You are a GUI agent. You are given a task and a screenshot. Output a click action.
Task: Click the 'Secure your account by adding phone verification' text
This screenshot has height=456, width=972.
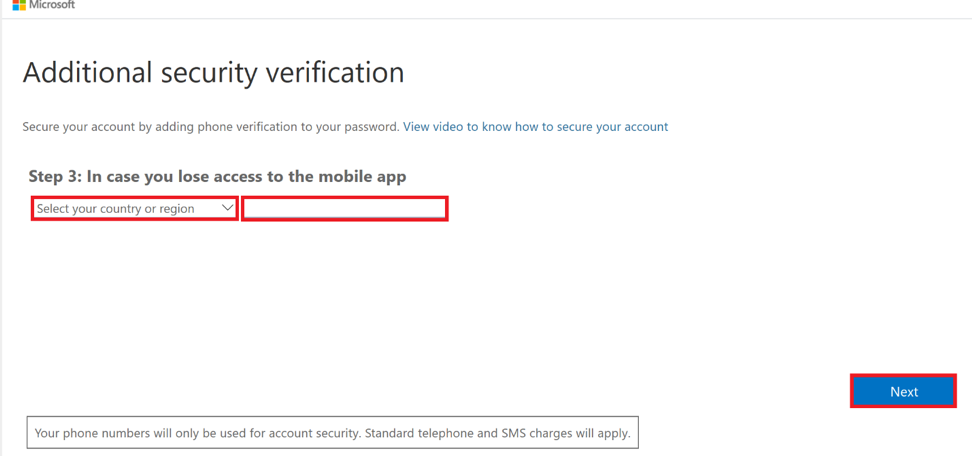pos(211,127)
